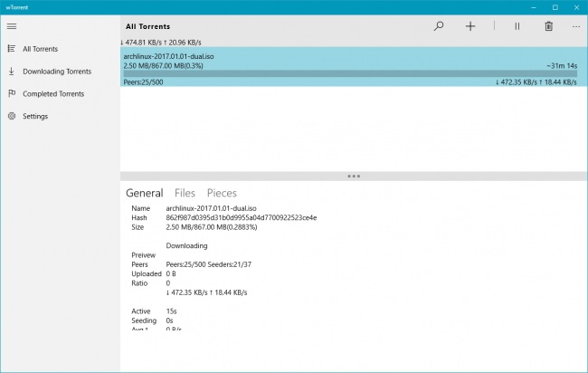Pause the selected torrent
The width and height of the screenshot is (588, 373).
click(517, 26)
